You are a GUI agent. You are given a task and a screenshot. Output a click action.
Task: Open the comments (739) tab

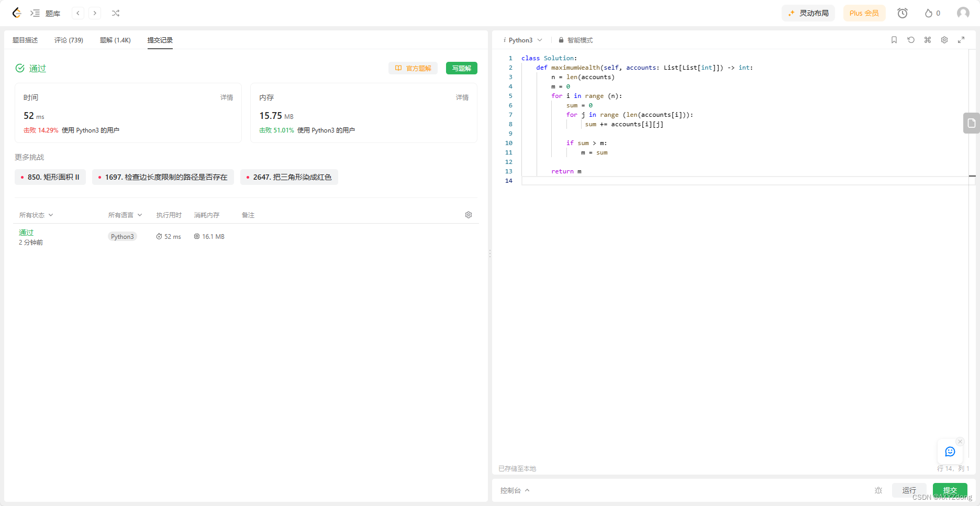(x=69, y=40)
